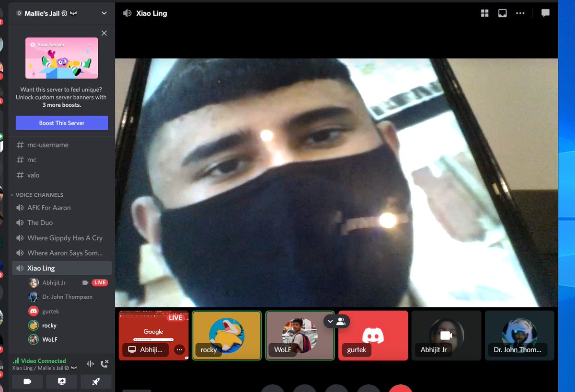Open the mc text channel
The height and width of the screenshot is (392, 575).
tap(62, 160)
